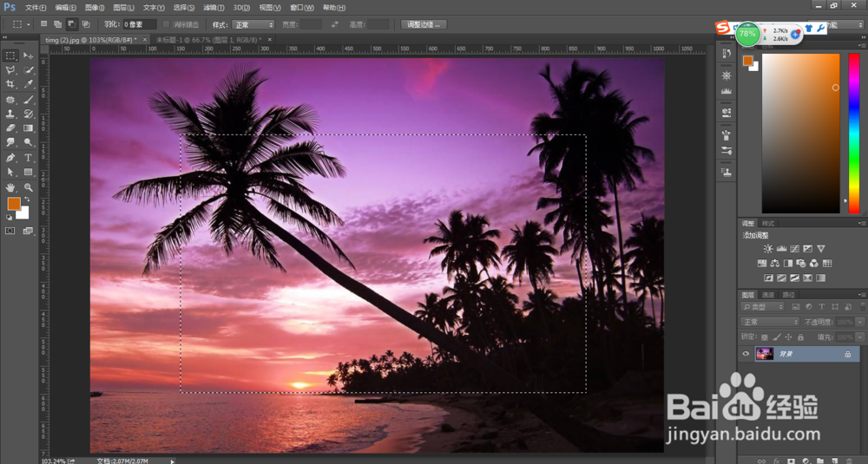Viewport: 868px width, 464px height.
Task: Open the 样式 style dropdown
Action: pos(253,24)
